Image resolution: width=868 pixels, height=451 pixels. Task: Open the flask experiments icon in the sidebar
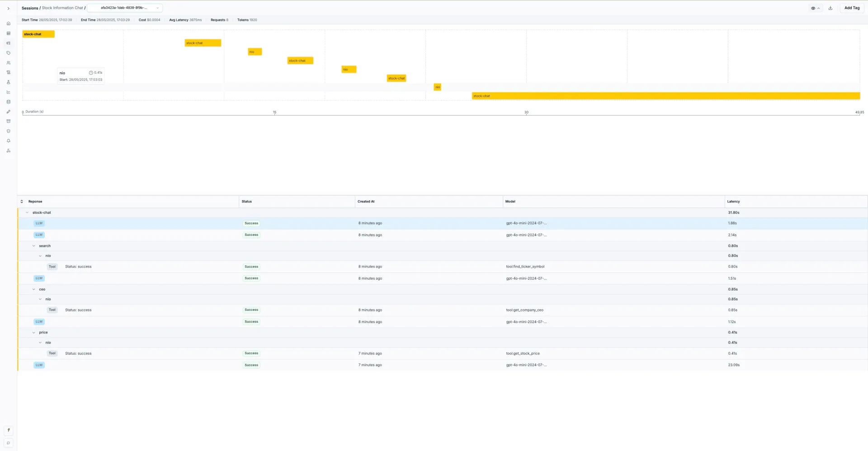(x=8, y=82)
